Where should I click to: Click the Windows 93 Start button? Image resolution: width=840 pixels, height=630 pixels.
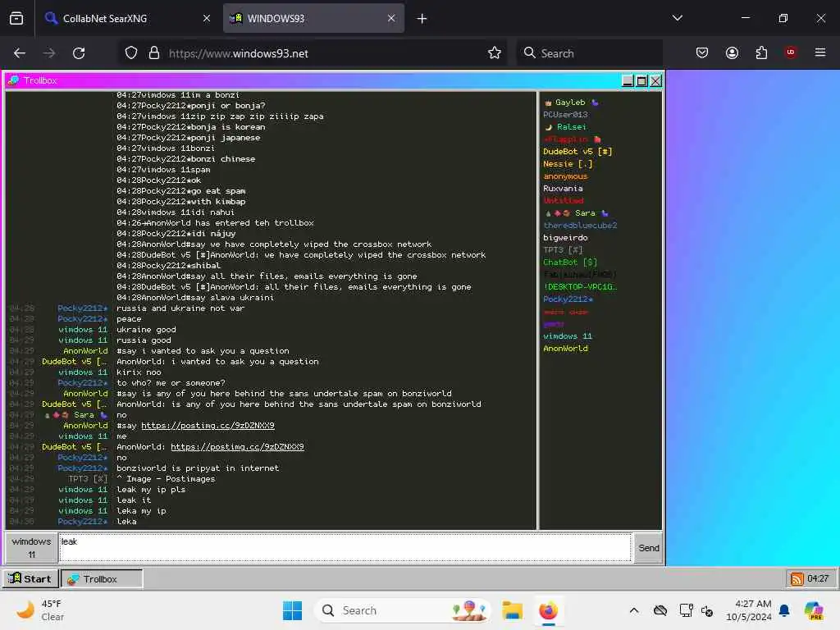click(x=30, y=578)
